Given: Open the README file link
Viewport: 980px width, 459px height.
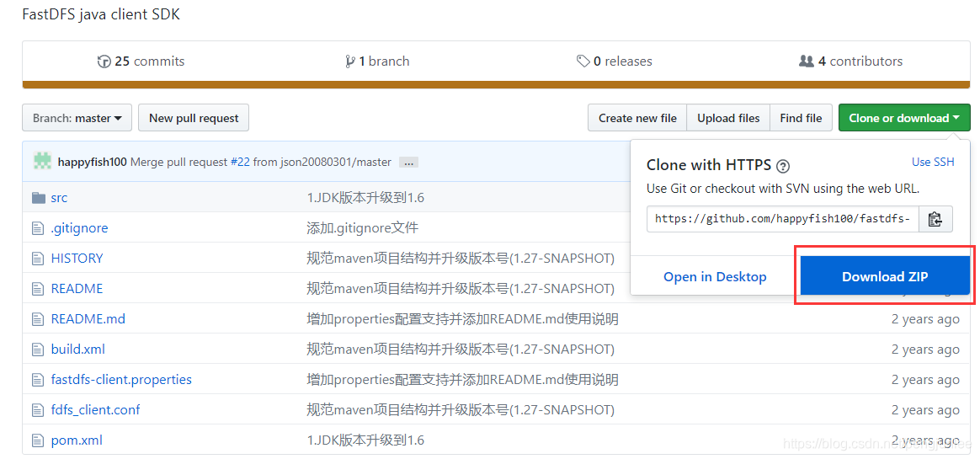Looking at the screenshot, I should (x=77, y=289).
